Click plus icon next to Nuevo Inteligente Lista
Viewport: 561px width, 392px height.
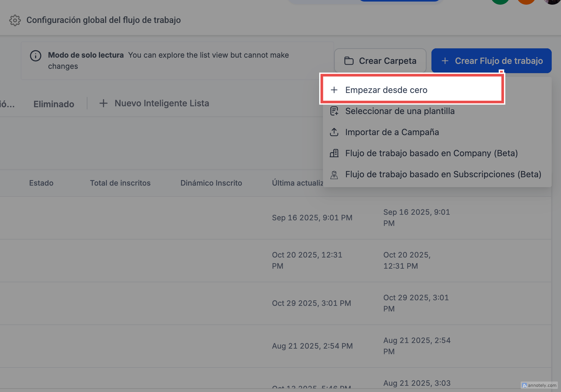[x=103, y=104]
